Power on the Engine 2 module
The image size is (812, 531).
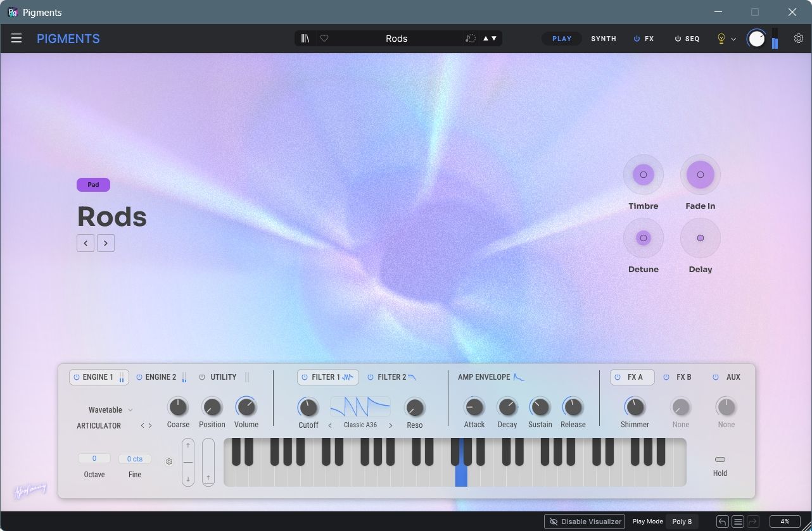pyautogui.click(x=141, y=377)
